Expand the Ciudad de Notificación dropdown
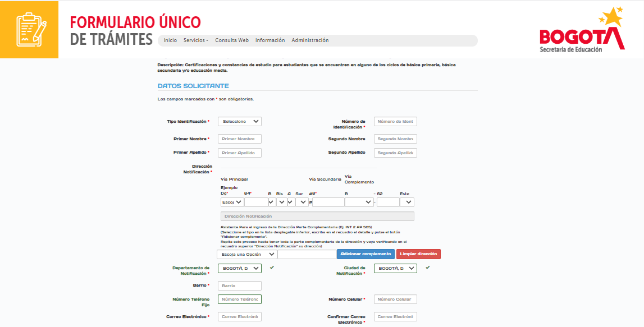The image size is (644, 327). point(395,269)
